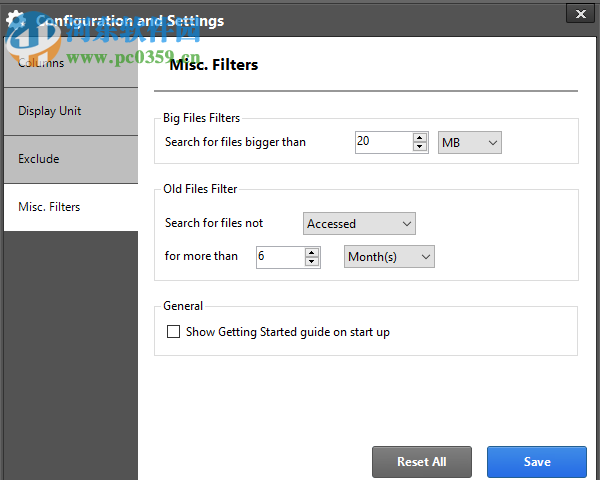Decrease the old files duration value
The width and height of the screenshot is (600, 480).
click(x=312, y=261)
